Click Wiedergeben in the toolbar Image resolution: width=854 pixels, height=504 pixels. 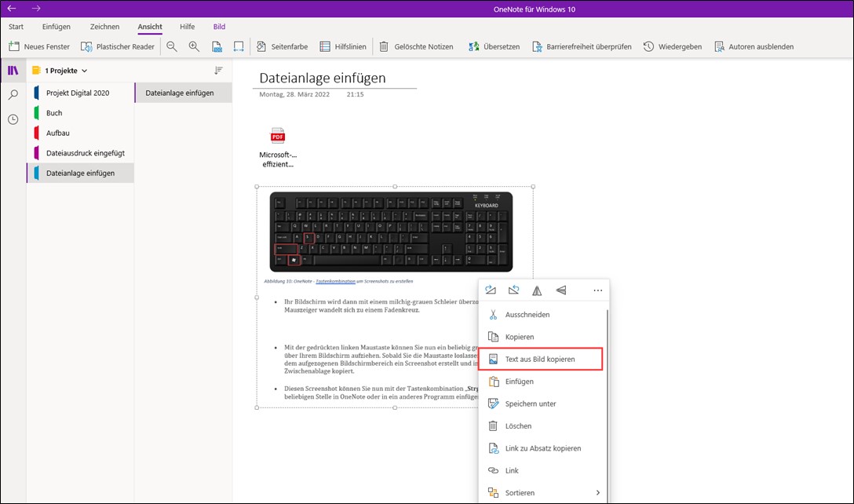pos(672,47)
